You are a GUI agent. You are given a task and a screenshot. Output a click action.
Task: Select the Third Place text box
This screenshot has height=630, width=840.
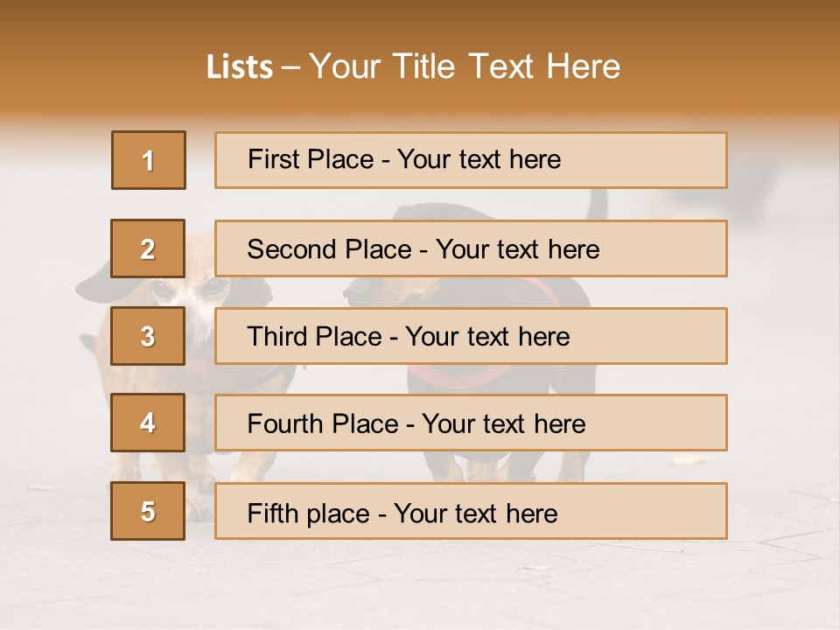(x=471, y=336)
